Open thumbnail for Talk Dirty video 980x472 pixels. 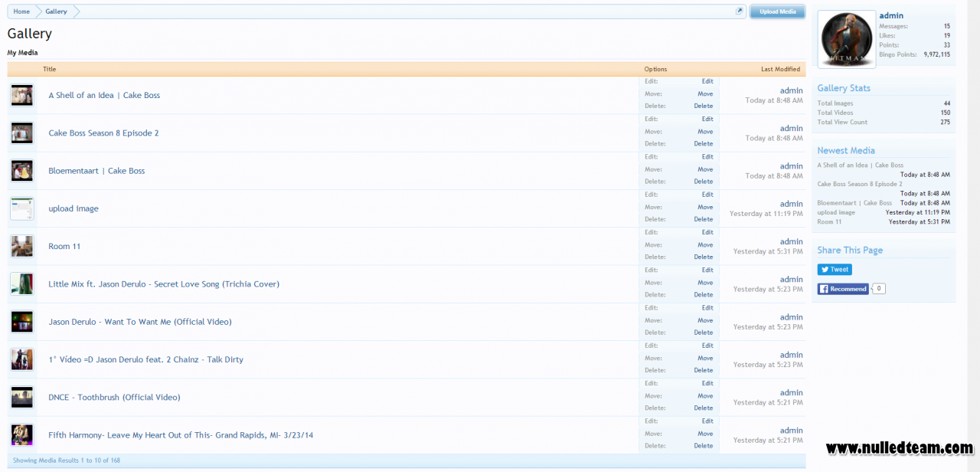pos(21,359)
